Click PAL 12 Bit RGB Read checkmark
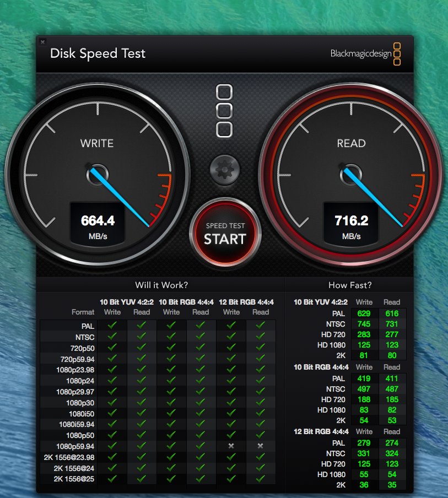 point(260,325)
